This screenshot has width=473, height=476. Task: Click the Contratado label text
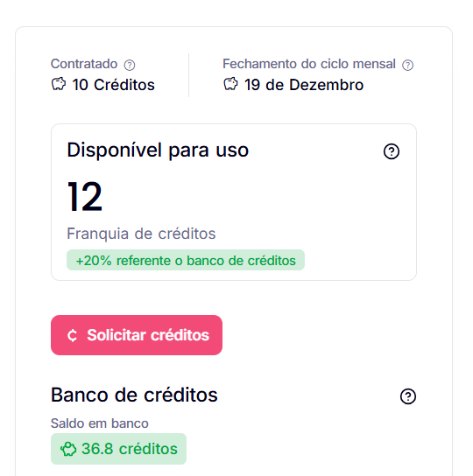tap(84, 64)
